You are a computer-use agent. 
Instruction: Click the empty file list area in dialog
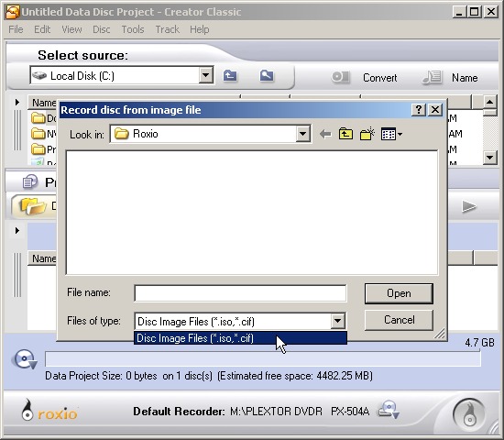click(252, 213)
